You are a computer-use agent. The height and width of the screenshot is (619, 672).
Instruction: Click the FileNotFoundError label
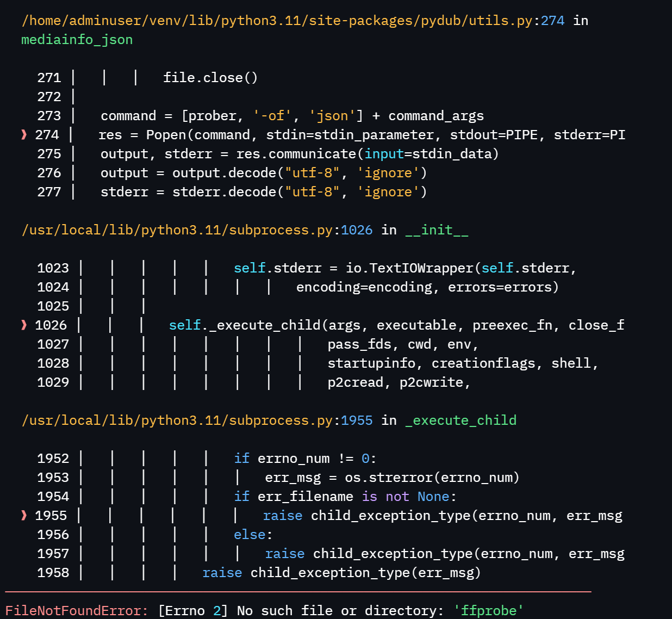pos(72,610)
